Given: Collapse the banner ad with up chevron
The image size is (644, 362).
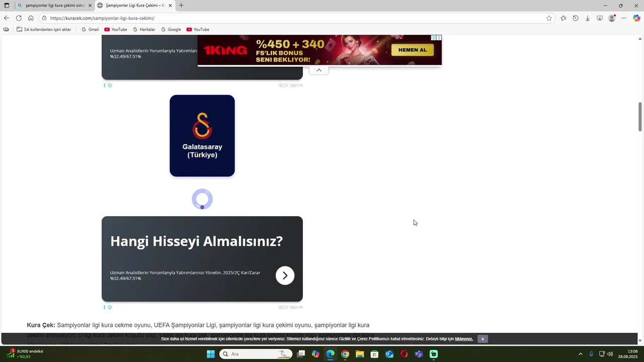Looking at the screenshot, I should point(318,70).
